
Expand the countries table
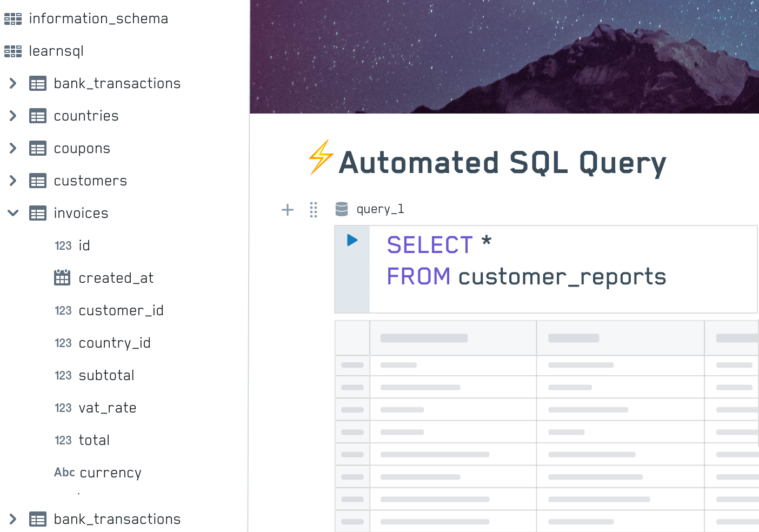pyautogui.click(x=12, y=116)
